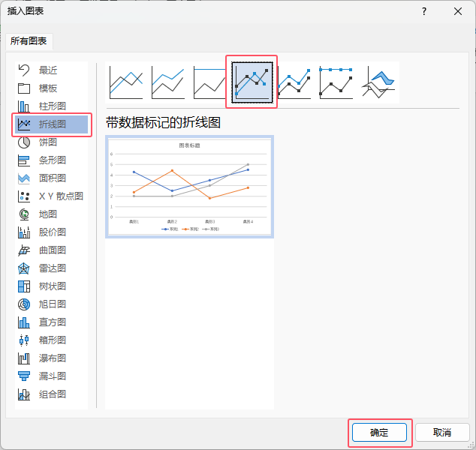Screen dimensions: 476x450
Task: Pick the Histogram (直方图) category
Action: click(x=51, y=322)
